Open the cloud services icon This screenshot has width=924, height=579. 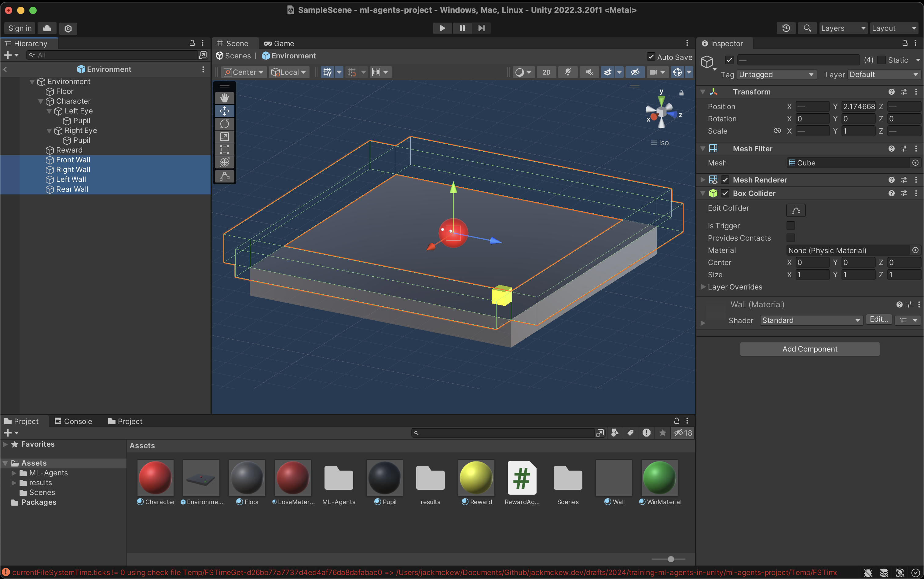(x=47, y=28)
